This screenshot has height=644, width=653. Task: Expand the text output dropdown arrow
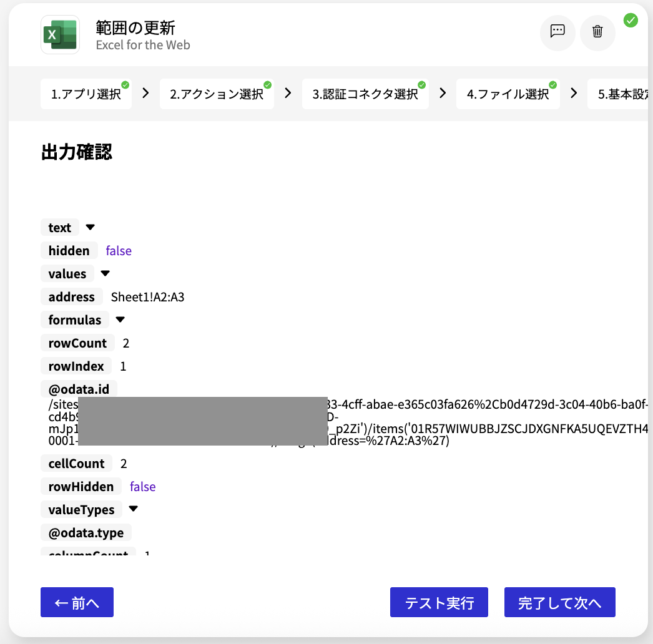pos(90,227)
